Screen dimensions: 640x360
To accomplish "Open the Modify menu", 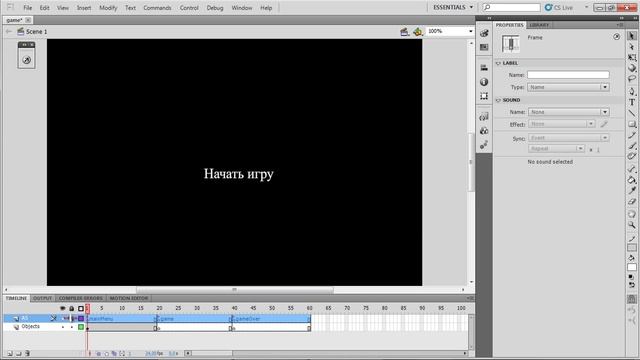I will pos(108,8).
